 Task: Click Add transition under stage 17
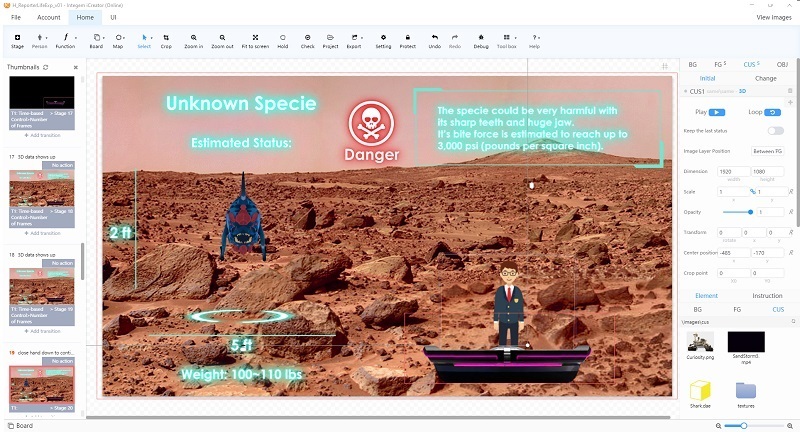click(42, 233)
